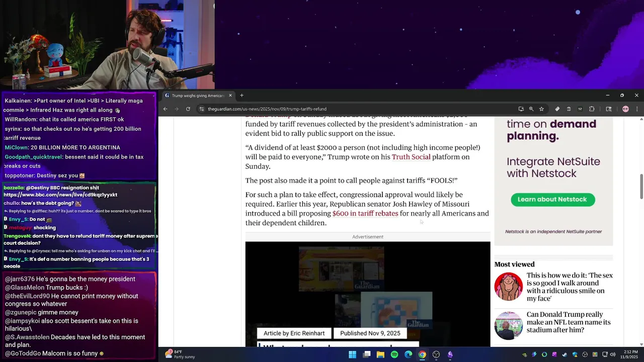Click the page vertical scrollbar thumb

click(x=641, y=187)
